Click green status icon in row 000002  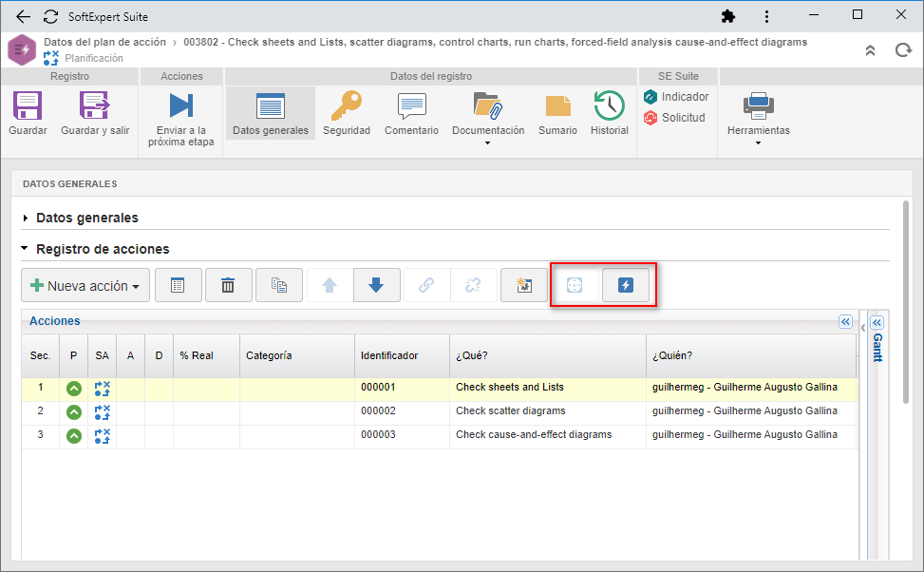[74, 412]
